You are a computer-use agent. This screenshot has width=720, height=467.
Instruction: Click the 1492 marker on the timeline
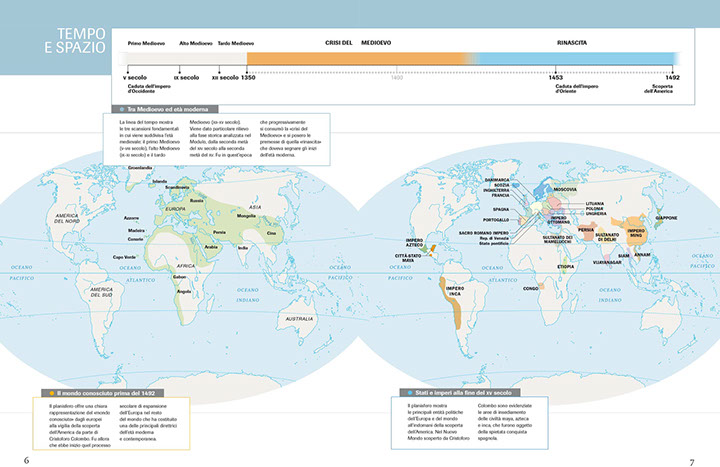(x=673, y=77)
